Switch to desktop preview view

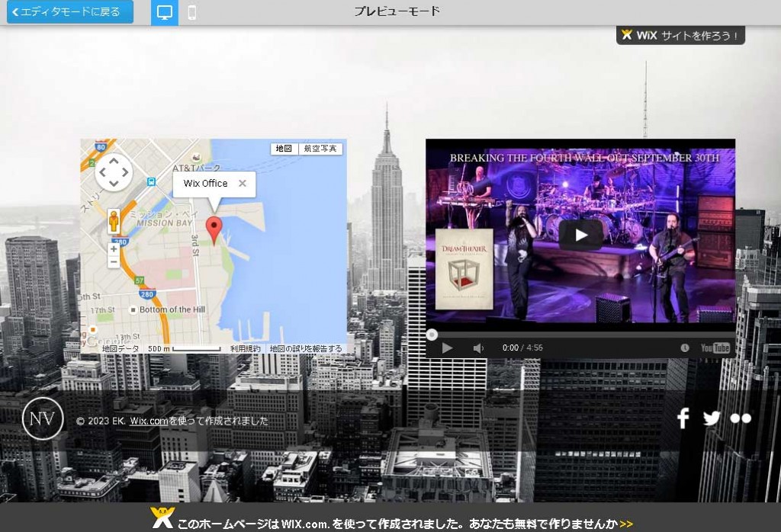164,12
